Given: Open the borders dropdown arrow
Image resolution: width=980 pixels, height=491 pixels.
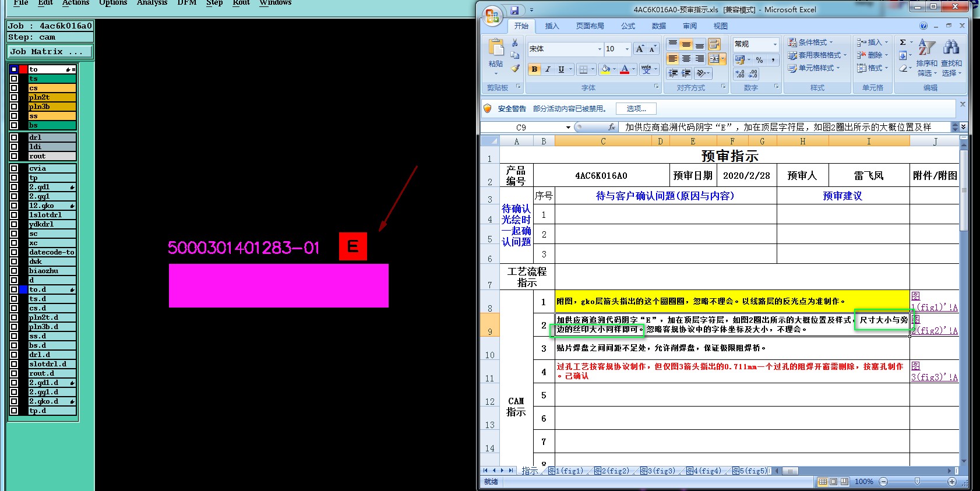Looking at the screenshot, I should pyautogui.click(x=593, y=69).
